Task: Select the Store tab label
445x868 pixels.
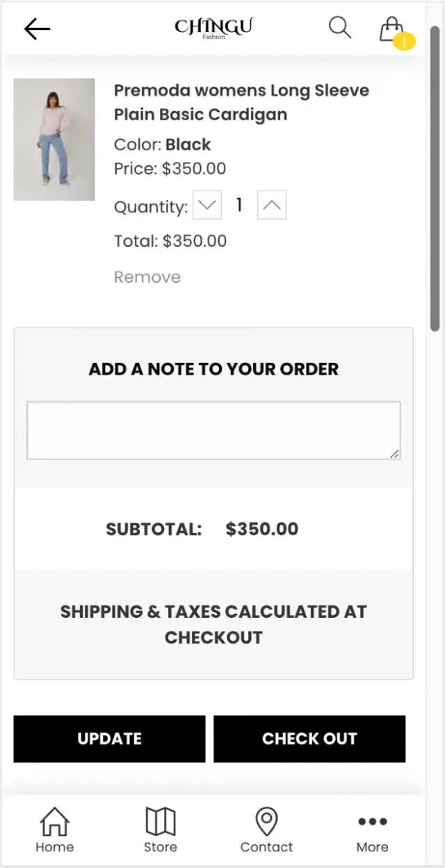Action: point(161,847)
